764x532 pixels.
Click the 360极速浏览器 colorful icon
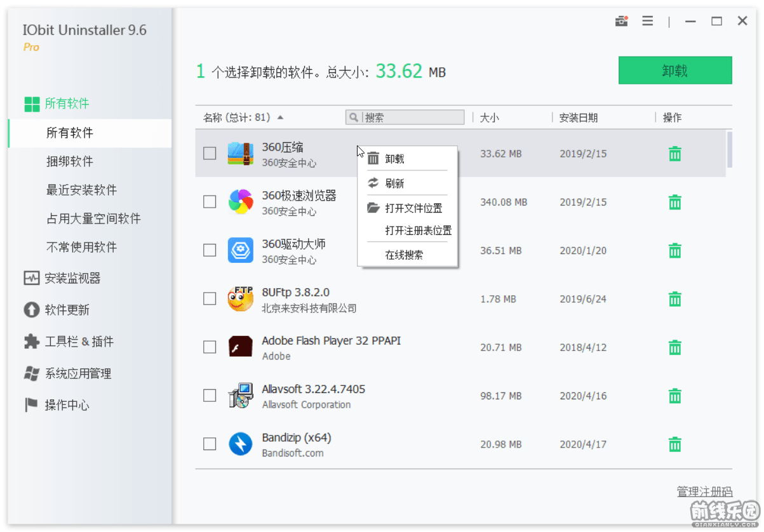241,202
